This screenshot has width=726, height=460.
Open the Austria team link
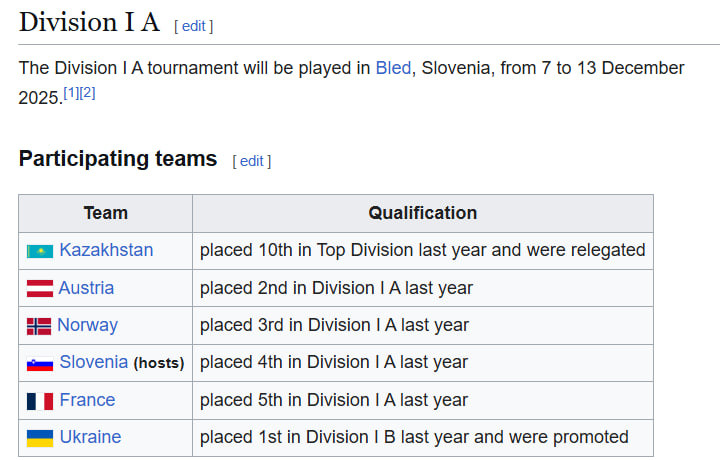pos(86,288)
